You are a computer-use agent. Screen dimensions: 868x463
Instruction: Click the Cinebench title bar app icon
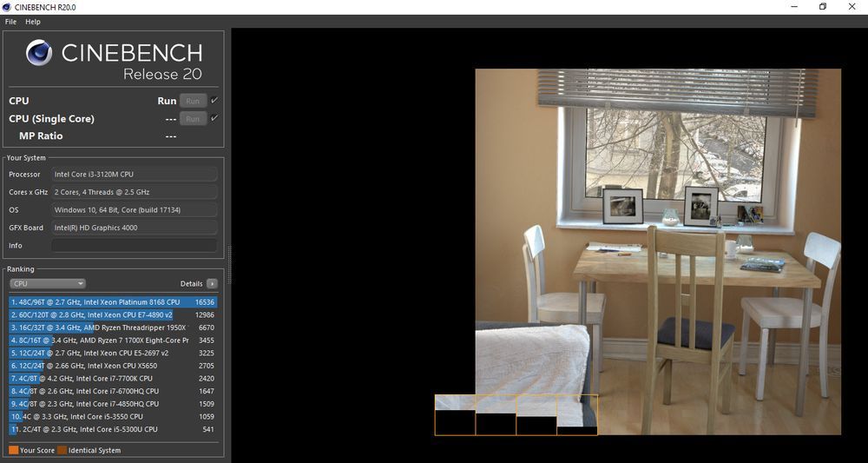(x=7, y=7)
